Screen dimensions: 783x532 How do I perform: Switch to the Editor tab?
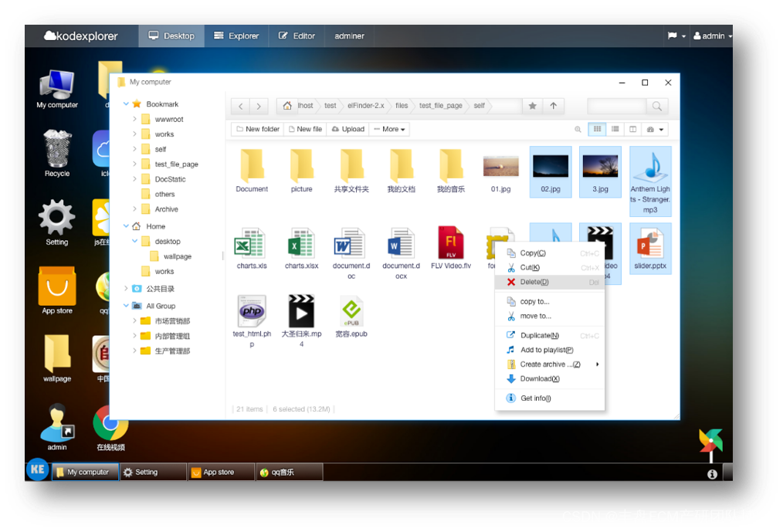pyautogui.click(x=297, y=36)
